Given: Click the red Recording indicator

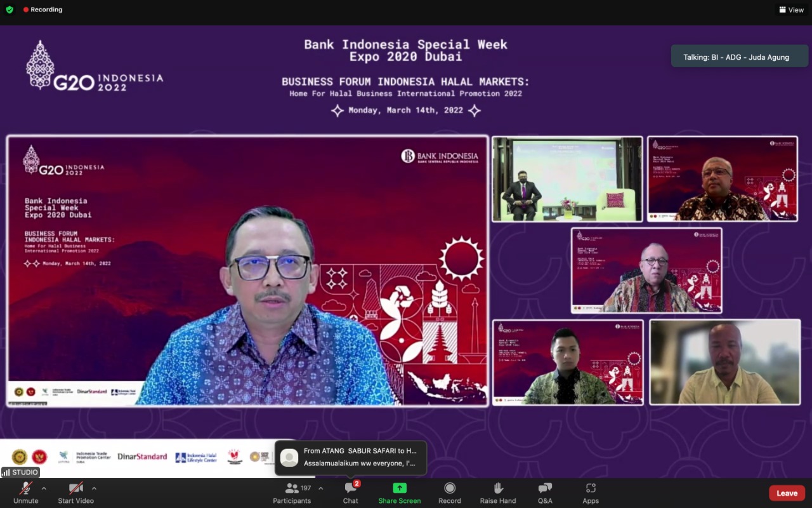Looking at the screenshot, I should [42, 10].
